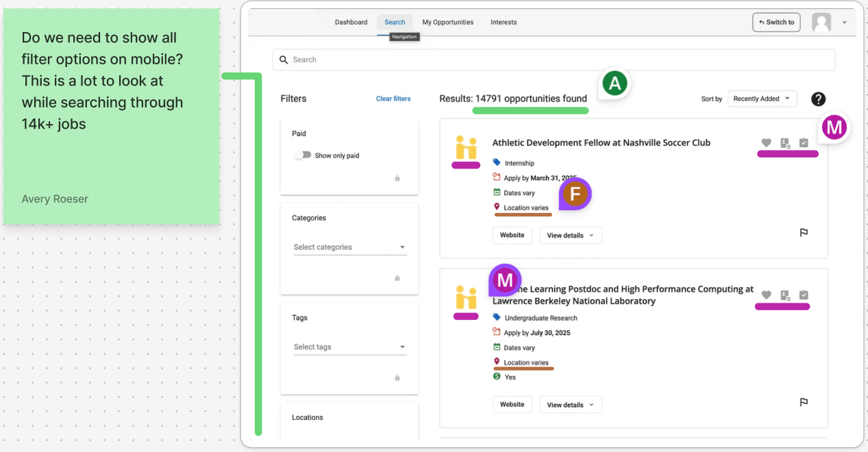This screenshot has width=868, height=452.
Task: Click the Internship label
Action: pos(519,163)
